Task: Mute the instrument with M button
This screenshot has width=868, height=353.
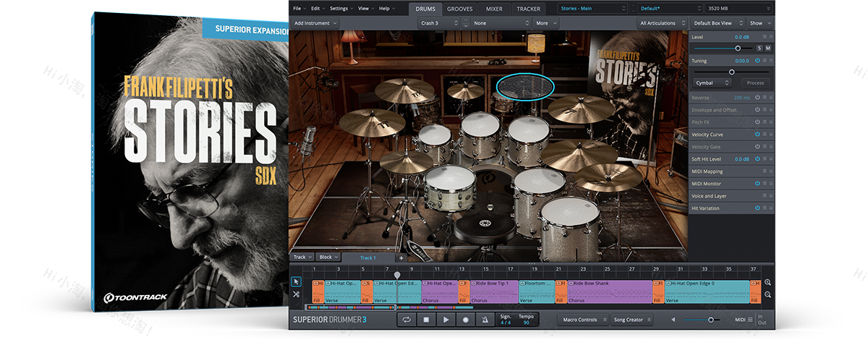Action: coord(768,48)
